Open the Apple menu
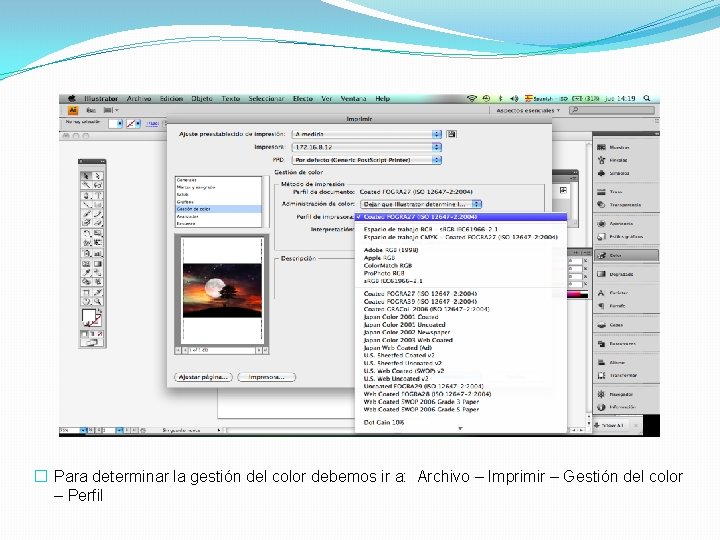This screenshot has width=720, height=540. [72, 98]
